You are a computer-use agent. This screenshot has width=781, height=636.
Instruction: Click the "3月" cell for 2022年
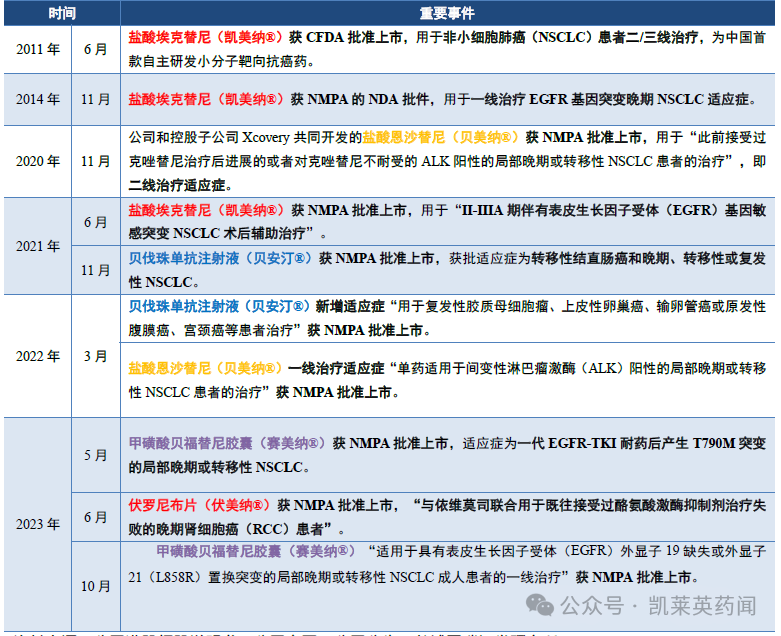[x=96, y=356]
